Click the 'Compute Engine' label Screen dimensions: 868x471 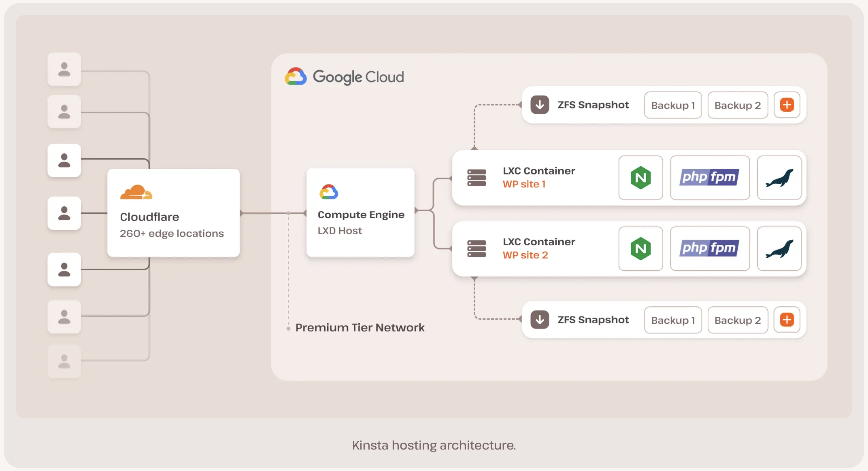(361, 215)
